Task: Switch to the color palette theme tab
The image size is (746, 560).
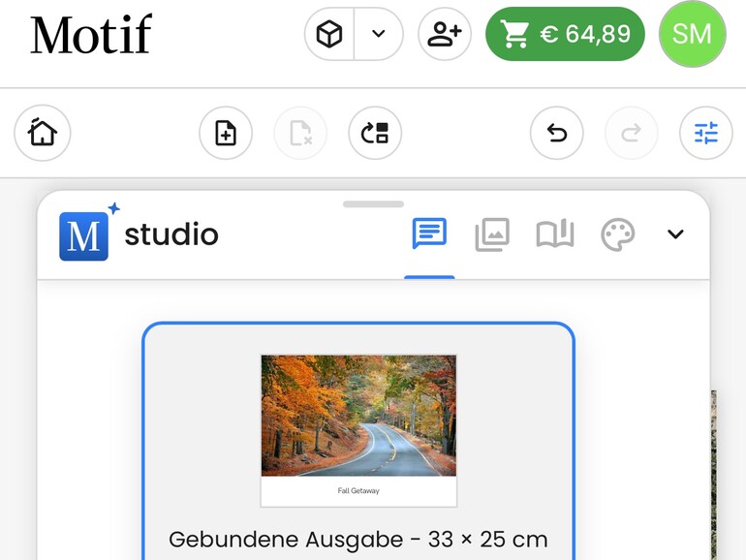Action: 617,234
